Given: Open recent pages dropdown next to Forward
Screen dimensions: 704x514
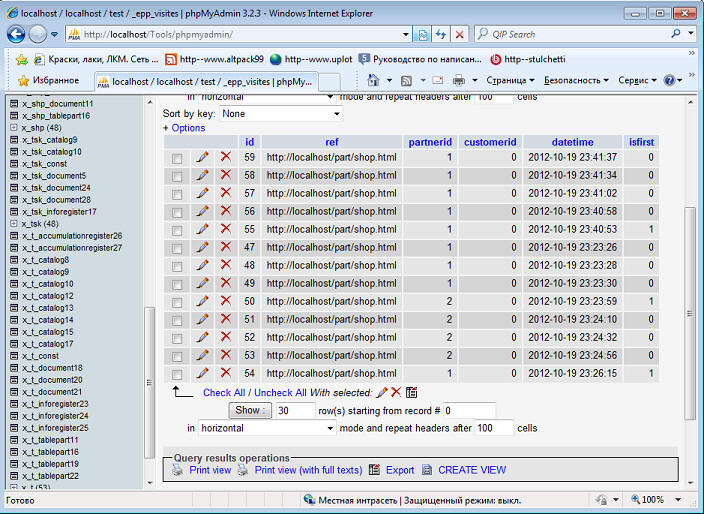Looking at the screenshot, I should tap(54, 34).
